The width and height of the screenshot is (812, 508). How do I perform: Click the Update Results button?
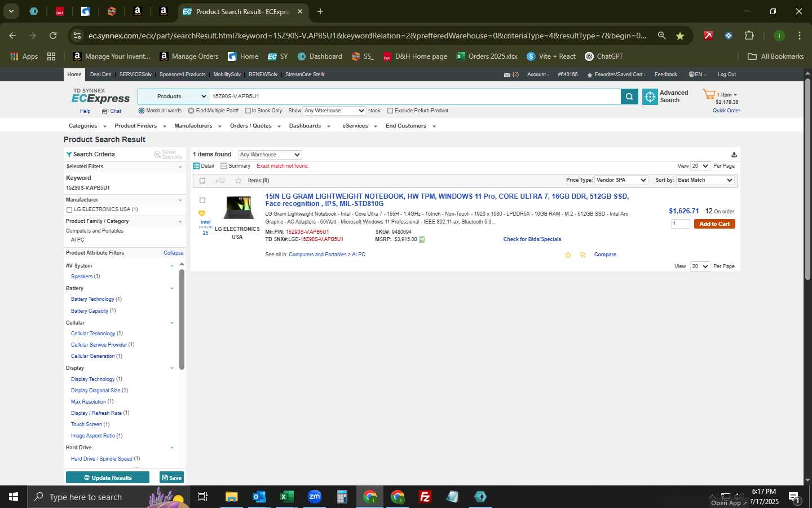(x=108, y=478)
